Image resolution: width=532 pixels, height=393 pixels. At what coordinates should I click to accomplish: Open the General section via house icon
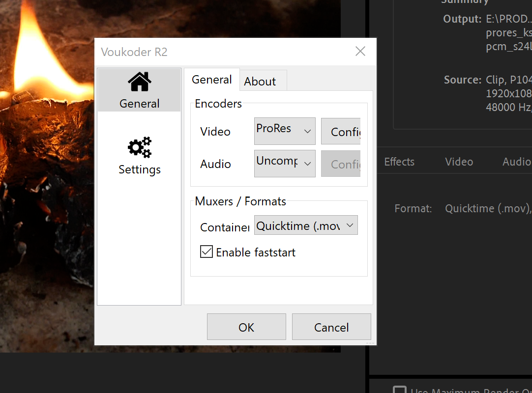139,90
